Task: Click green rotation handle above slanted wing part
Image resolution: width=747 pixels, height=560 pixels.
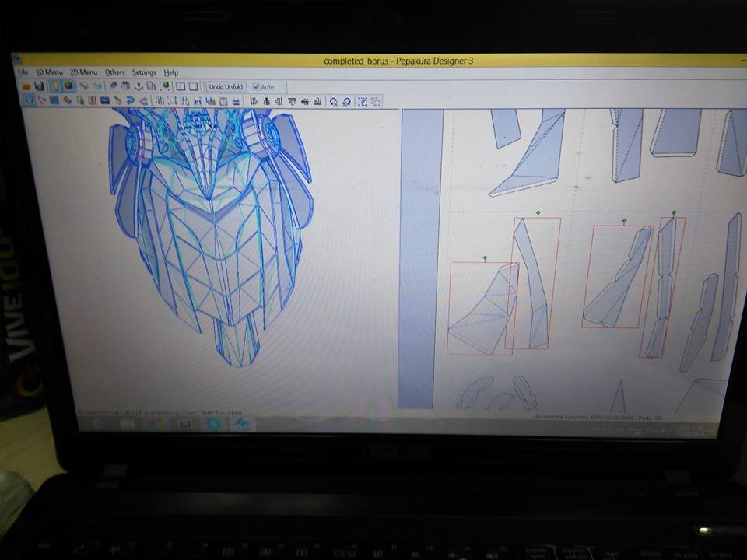Action: point(624,222)
